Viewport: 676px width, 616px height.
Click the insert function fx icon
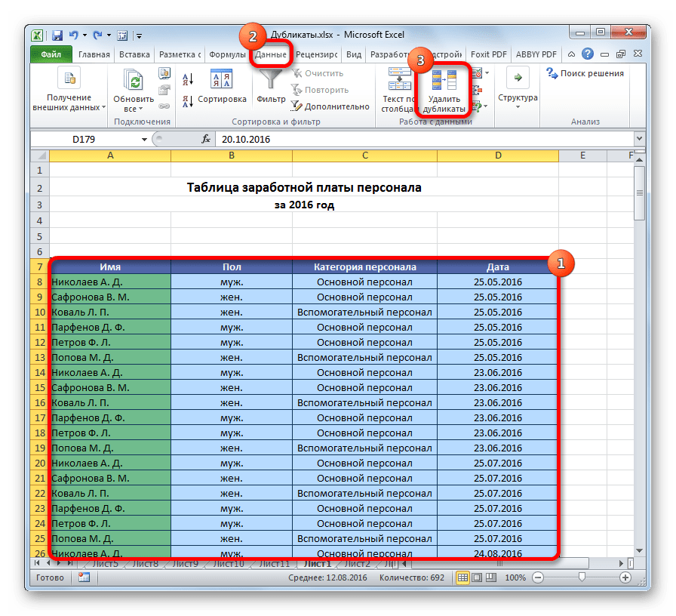coord(205,140)
